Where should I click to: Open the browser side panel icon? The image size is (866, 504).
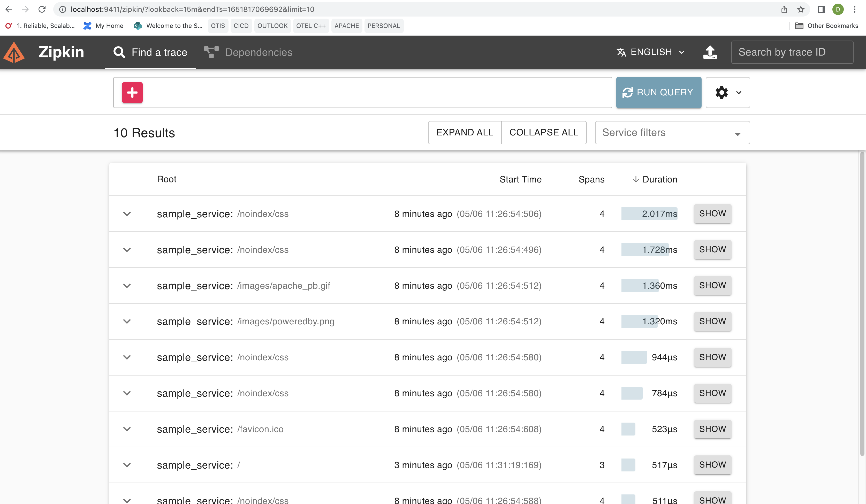(x=821, y=9)
